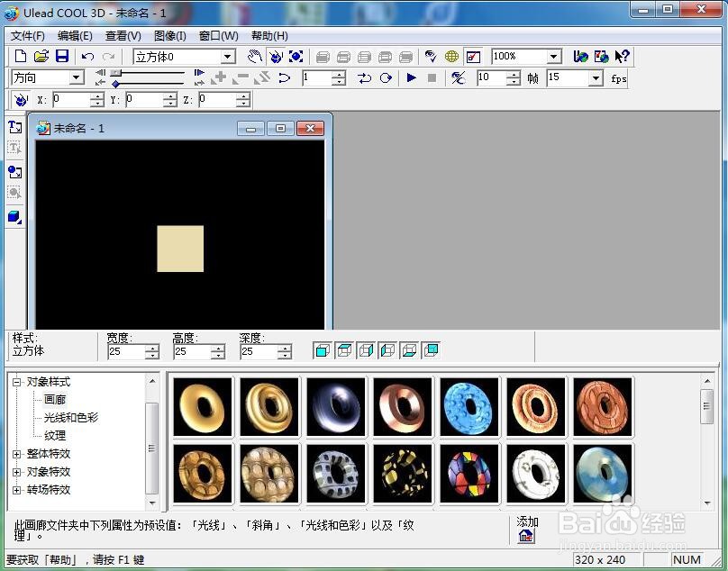
Task: Open the fps rate dropdown showing 15
Action: (596, 78)
